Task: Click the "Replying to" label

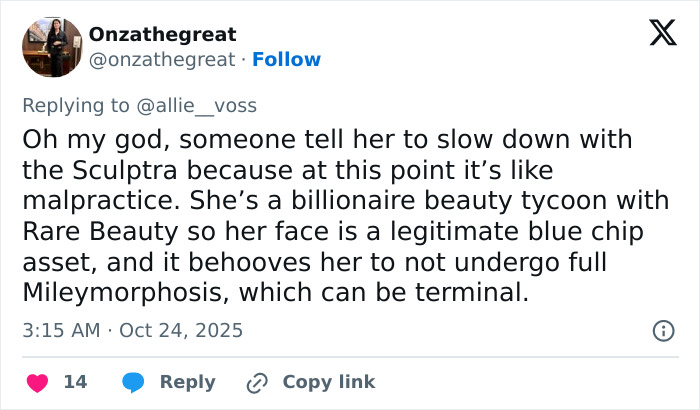Action: [76, 104]
